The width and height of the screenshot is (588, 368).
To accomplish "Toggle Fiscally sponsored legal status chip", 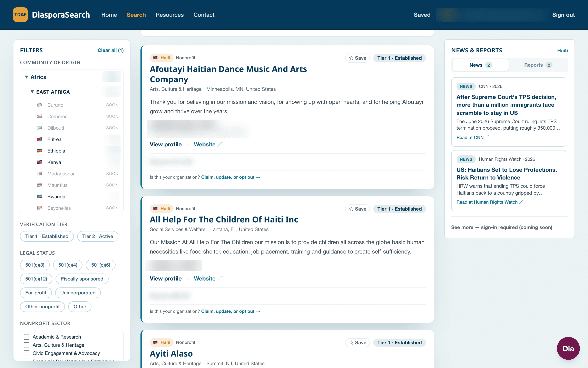I will 82,279.
